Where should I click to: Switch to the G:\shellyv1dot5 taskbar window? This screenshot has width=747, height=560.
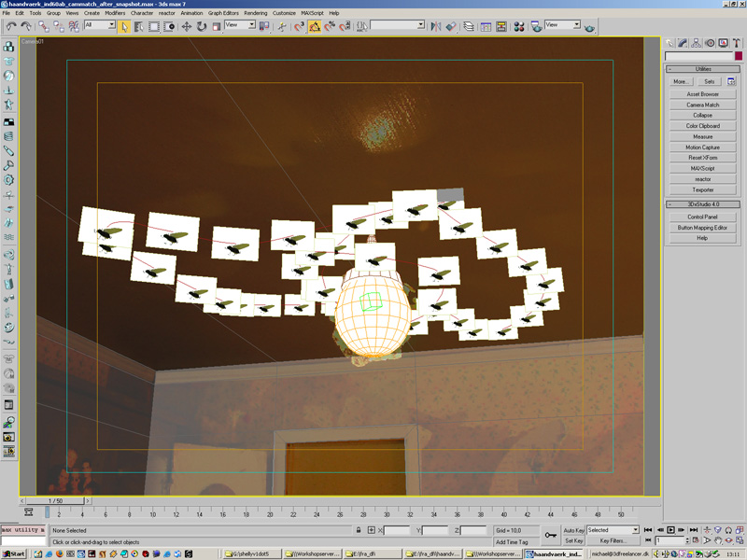pyautogui.click(x=250, y=553)
